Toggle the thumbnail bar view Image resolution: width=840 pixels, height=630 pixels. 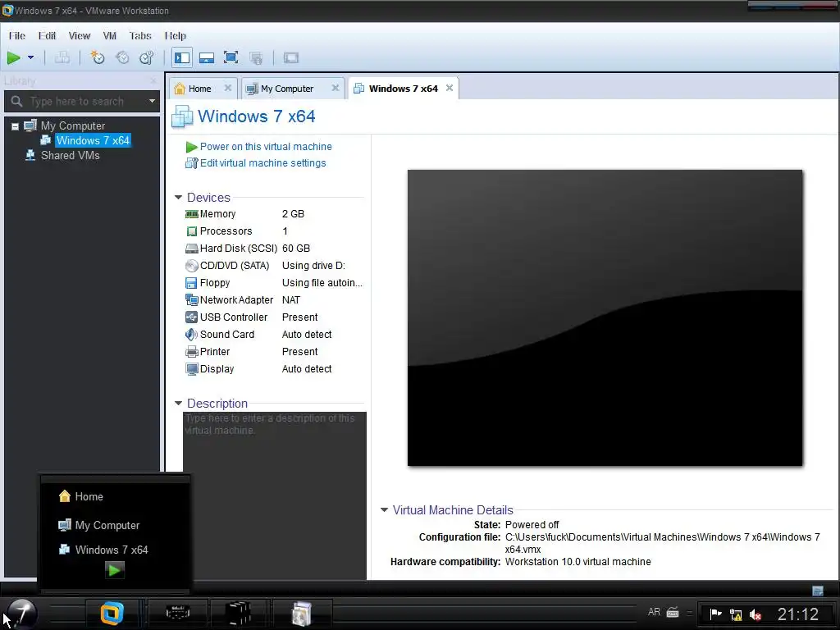coord(206,57)
